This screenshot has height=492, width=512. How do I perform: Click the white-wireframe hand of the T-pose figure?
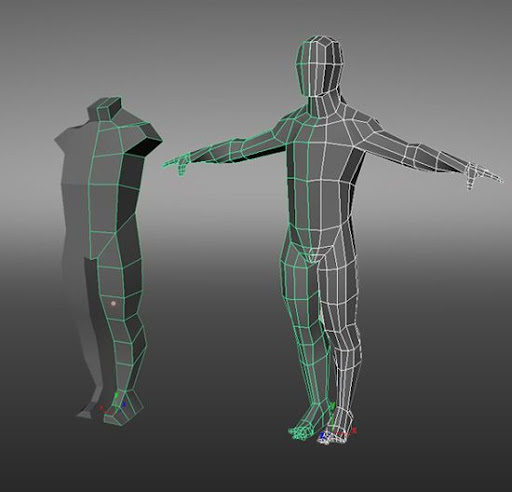coord(483,175)
